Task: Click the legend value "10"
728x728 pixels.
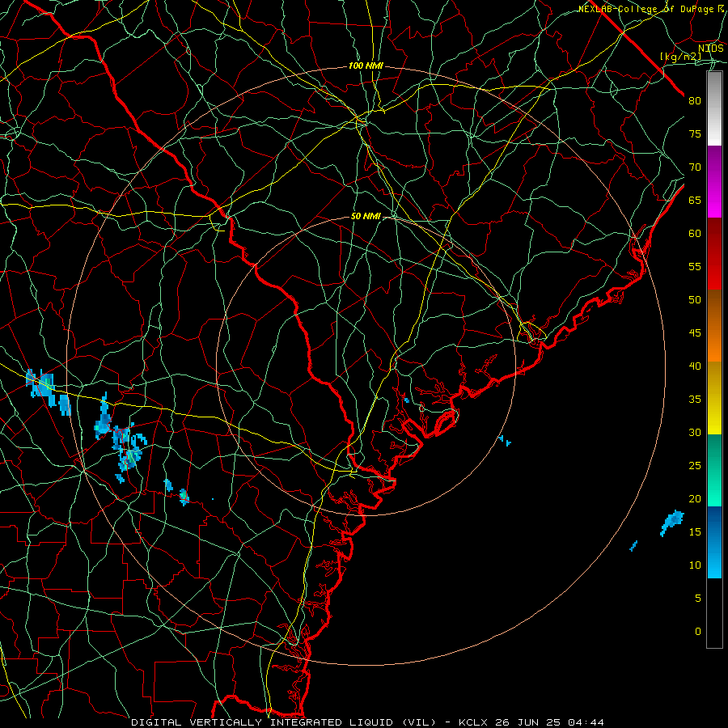Action: pyautogui.click(x=695, y=565)
